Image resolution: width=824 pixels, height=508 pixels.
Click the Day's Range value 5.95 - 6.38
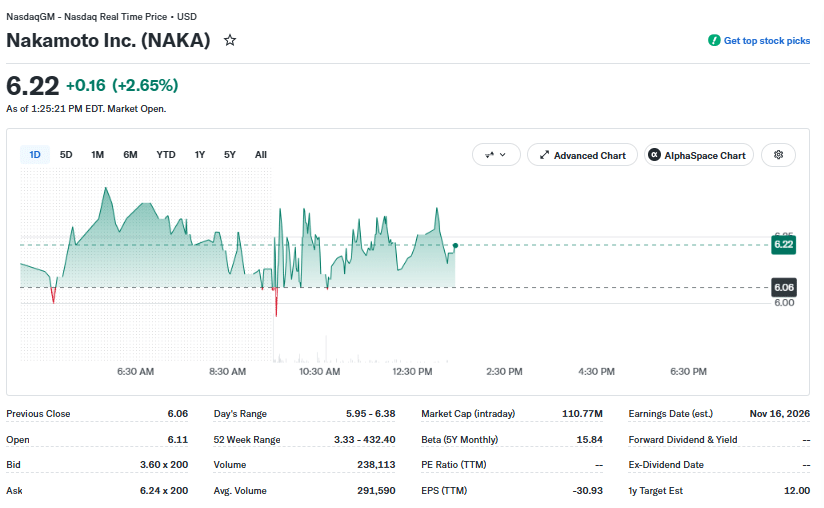[370, 413]
